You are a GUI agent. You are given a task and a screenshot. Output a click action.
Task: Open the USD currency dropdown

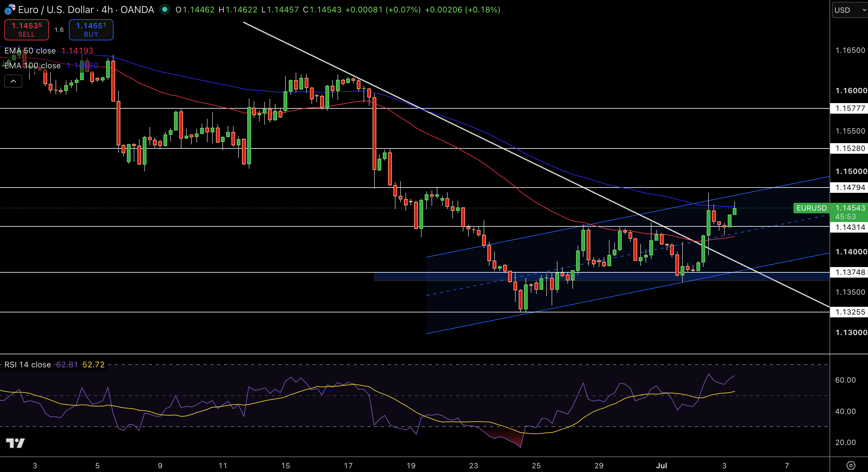[850, 10]
